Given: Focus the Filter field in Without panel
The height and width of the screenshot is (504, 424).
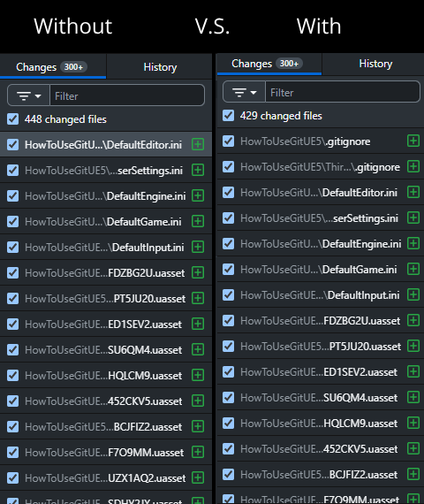Looking at the screenshot, I should coord(127,95).
